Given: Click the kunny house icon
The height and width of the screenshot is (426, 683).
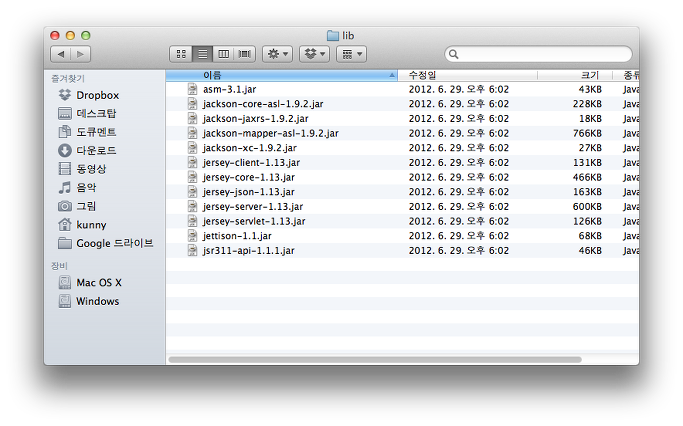Looking at the screenshot, I should (64, 225).
